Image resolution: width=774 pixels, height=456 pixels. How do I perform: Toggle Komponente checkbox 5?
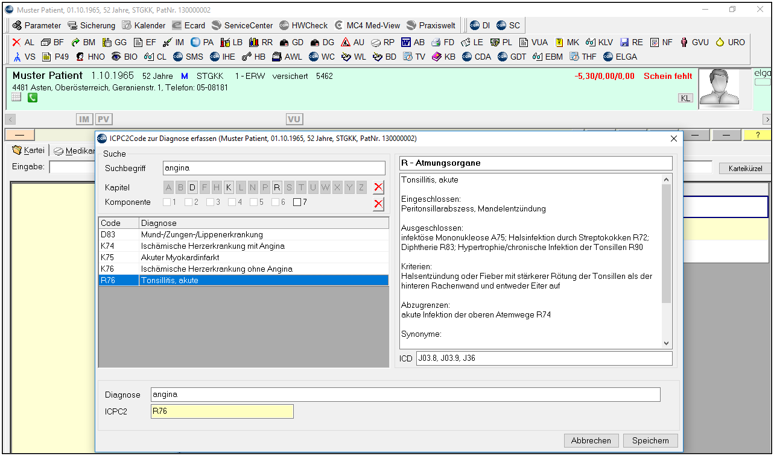tap(254, 202)
